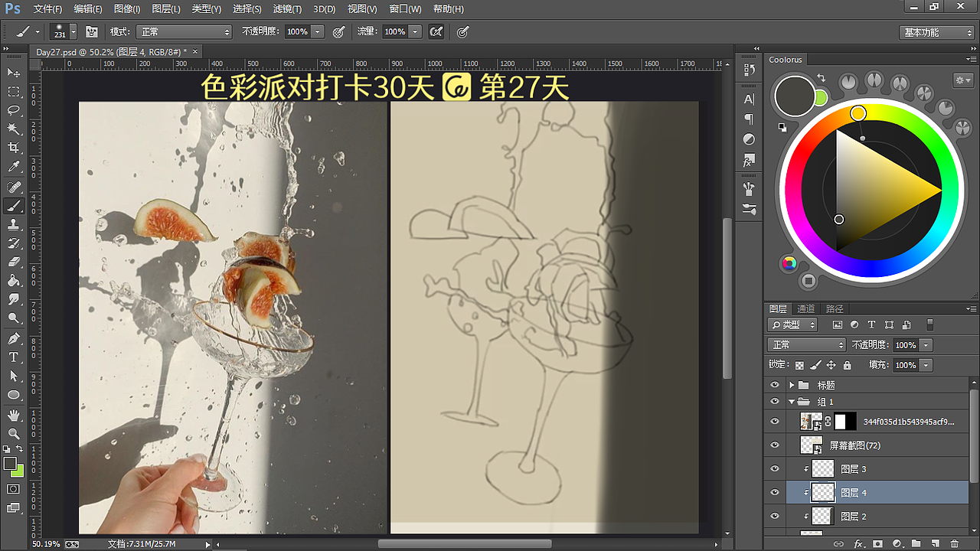Select the Dodge tool
This screenshot has height=551, width=980.
click(x=14, y=318)
